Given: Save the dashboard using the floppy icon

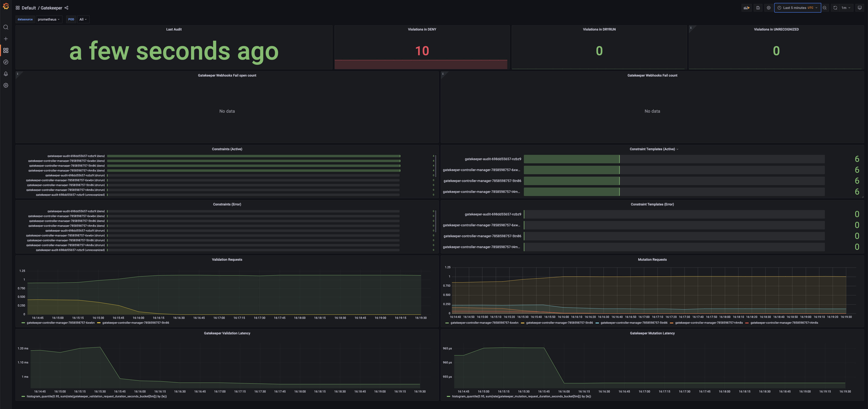Looking at the screenshot, I should pyautogui.click(x=758, y=8).
